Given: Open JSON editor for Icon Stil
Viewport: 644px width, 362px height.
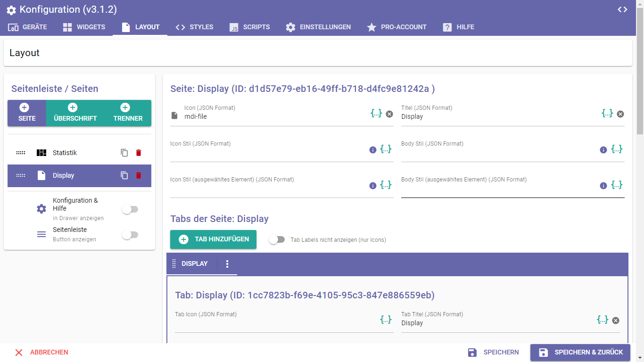Looking at the screenshot, I should 386,149.
